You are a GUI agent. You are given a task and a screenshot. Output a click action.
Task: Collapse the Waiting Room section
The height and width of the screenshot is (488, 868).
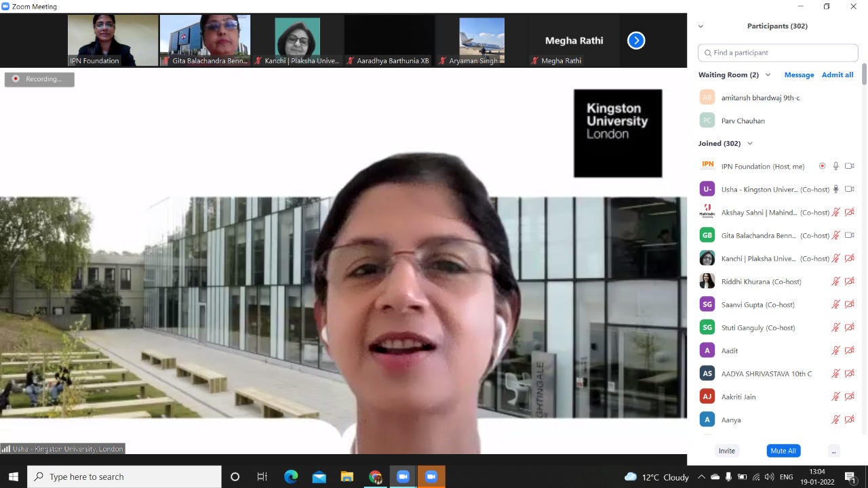pos(768,75)
